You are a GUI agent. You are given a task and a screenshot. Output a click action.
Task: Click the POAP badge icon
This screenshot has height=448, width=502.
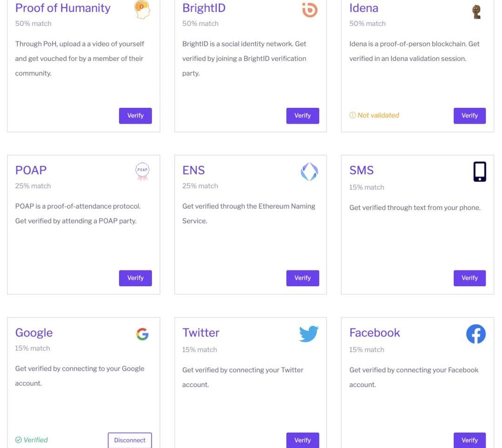(x=142, y=171)
